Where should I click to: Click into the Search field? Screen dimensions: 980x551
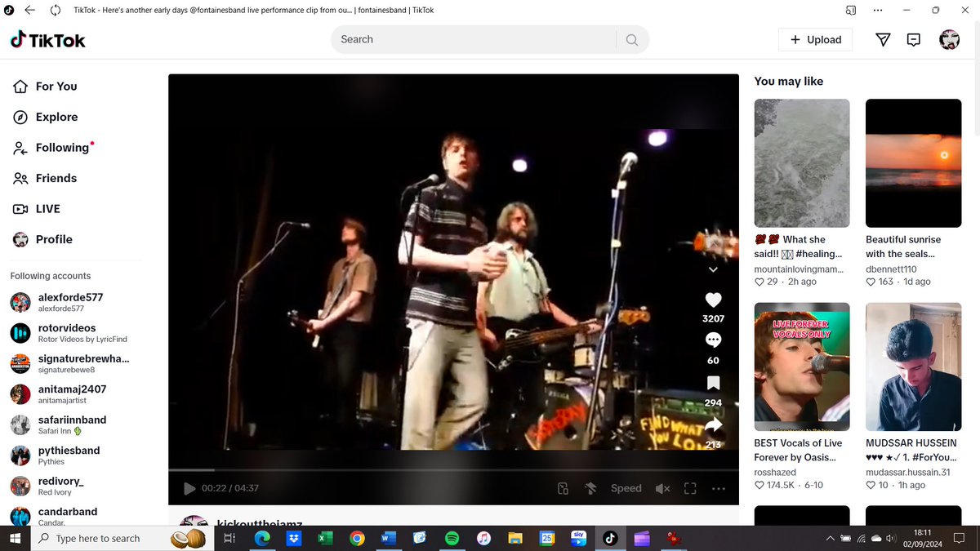(x=474, y=39)
